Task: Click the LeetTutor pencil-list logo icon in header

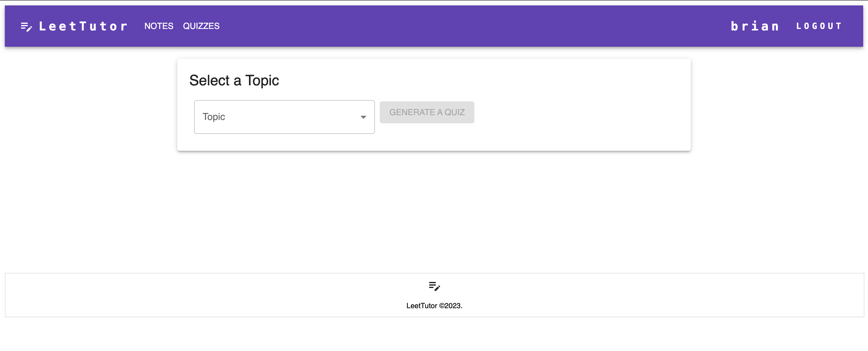Action: click(x=26, y=27)
